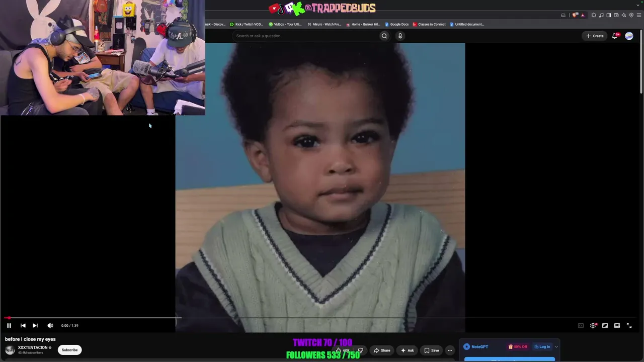Open more actions ellipsis below the video
Viewport: 644px width, 362px height.
click(450, 350)
